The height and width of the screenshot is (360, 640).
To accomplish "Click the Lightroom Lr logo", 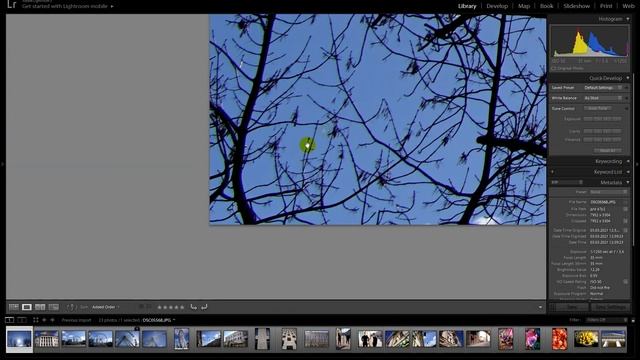I will (12, 4).
